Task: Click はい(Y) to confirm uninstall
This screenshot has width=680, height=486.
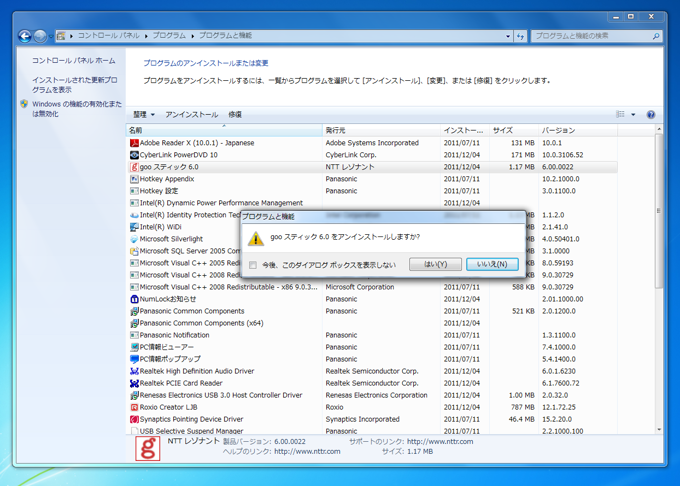Action: pos(435,264)
